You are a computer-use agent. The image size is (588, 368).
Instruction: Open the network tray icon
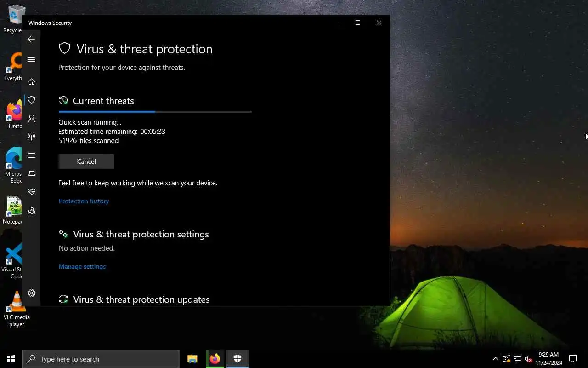pyautogui.click(x=518, y=359)
